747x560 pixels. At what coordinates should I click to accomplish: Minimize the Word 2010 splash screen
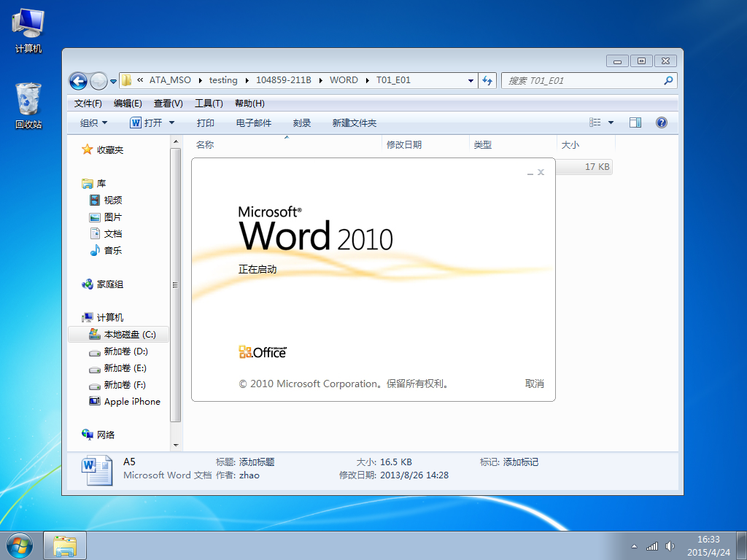[530, 173]
